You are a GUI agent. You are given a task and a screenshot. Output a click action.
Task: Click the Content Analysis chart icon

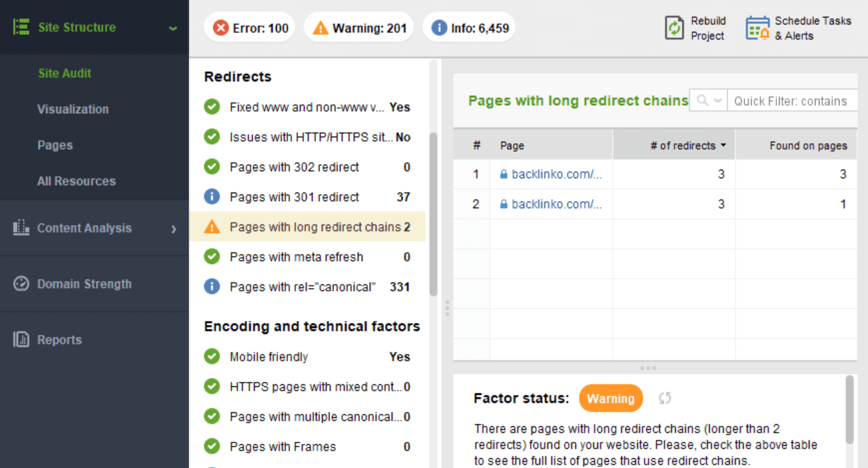(x=21, y=228)
